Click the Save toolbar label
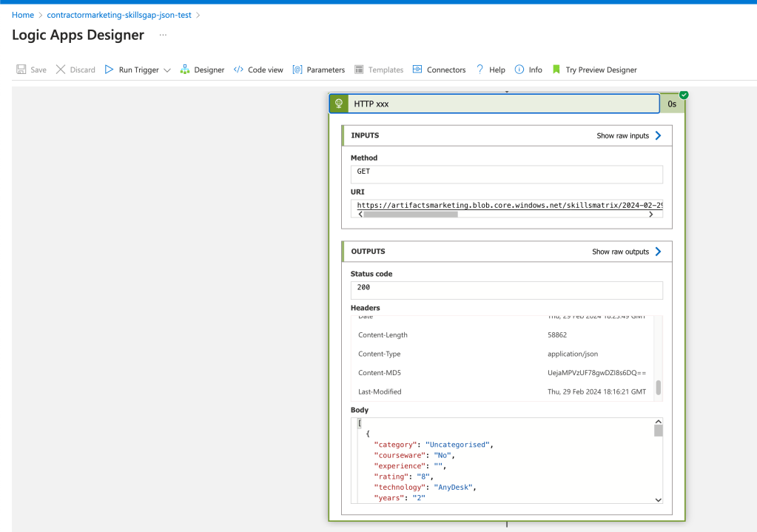757x532 pixels. 38,70
